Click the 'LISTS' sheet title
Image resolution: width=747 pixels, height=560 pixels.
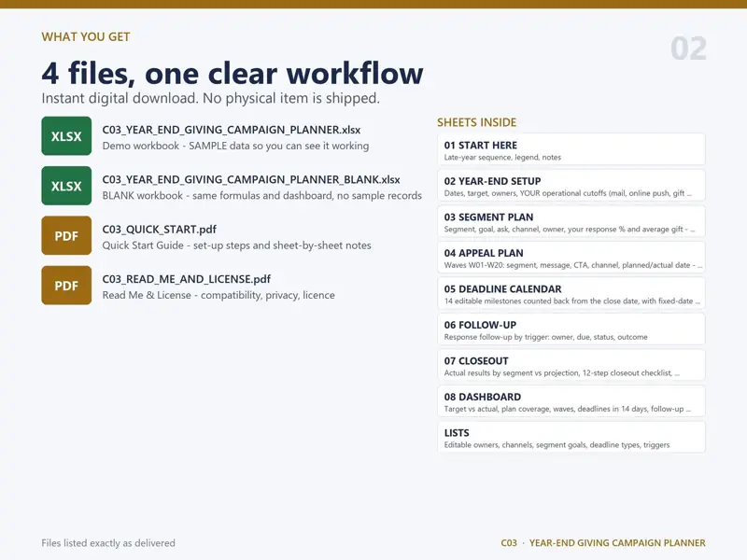(457, 433)
